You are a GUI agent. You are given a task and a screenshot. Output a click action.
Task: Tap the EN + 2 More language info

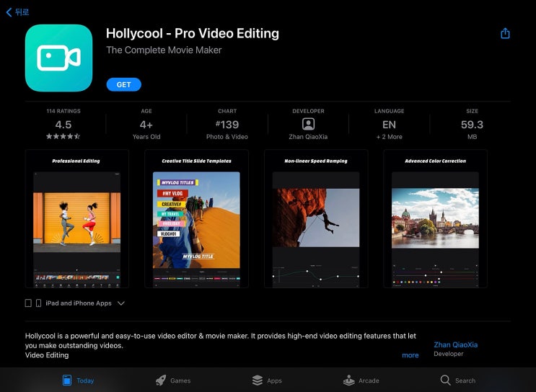[x=390, y=124]
